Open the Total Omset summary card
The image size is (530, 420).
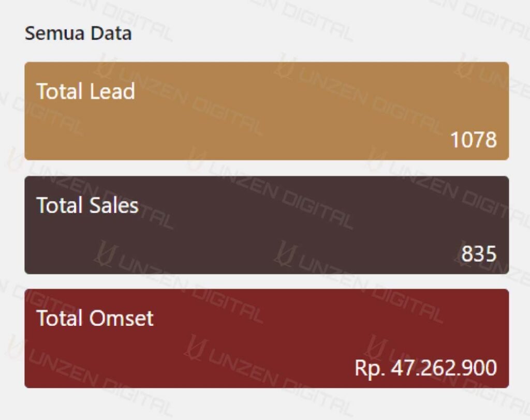click(267, 338)
